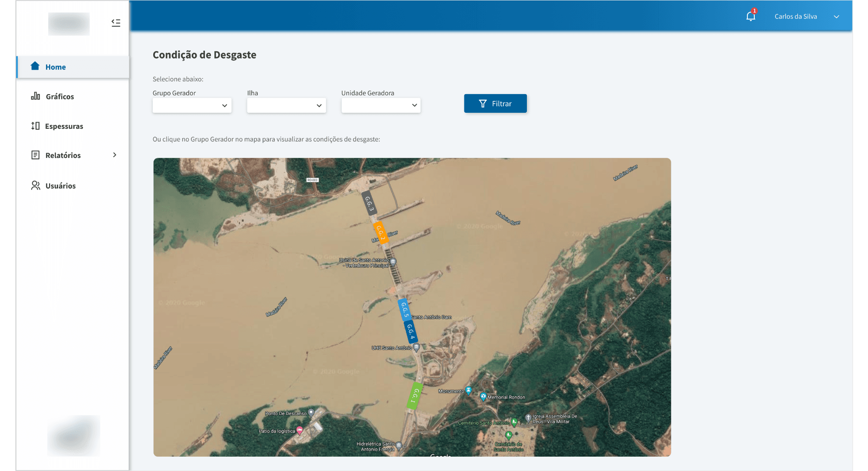
Task: Open the Ilha dropdown
Action: point(286,105)
